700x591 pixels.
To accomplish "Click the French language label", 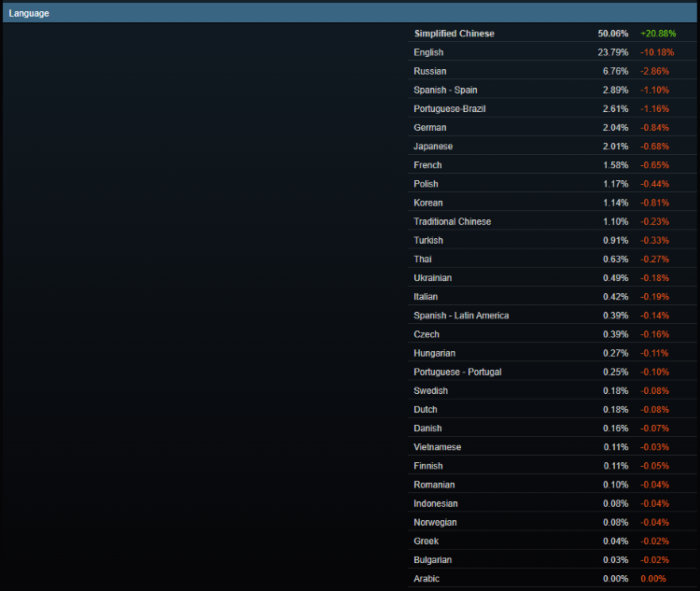I will pos(427,165).
